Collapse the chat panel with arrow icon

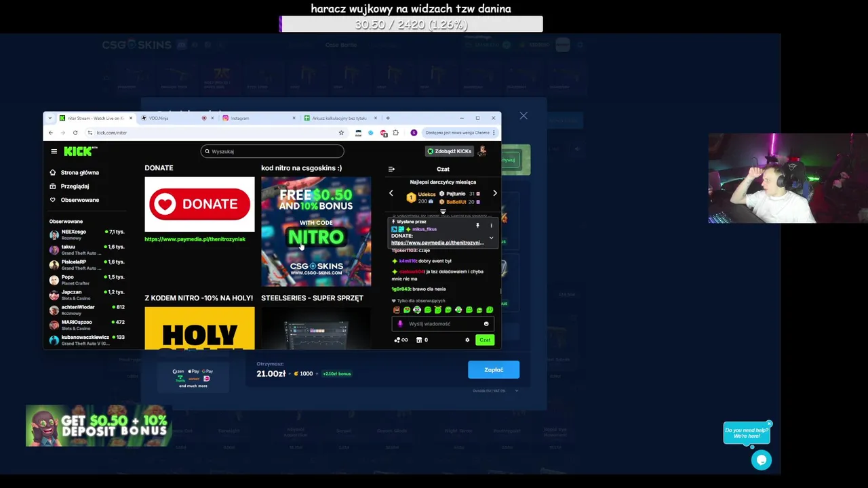(x=391, y=169)
